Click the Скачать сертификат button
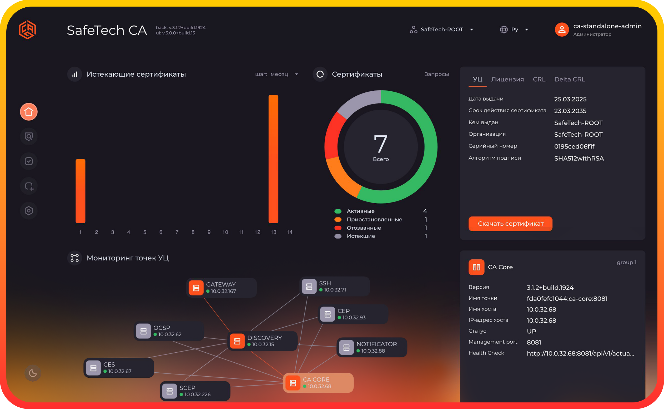 pos(510,224)
